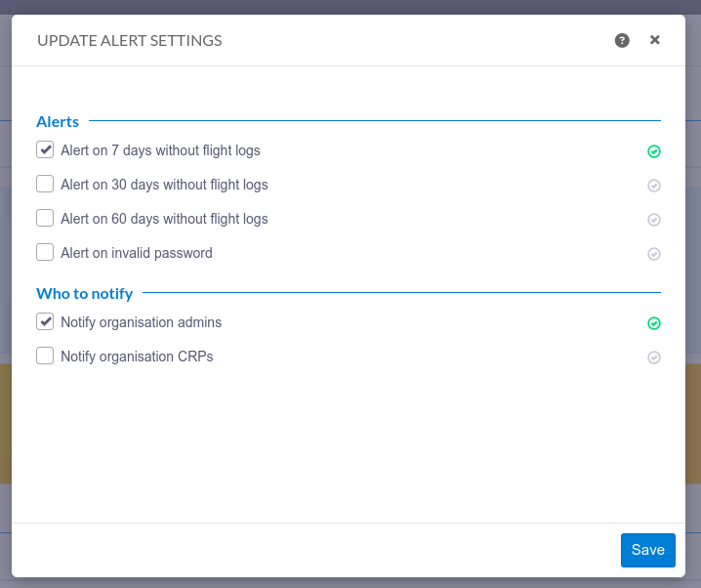Click the 'Notify organisation CRPs' label text
The height and width of the screenshot is (588, 701).
click(x=137, y=357)
